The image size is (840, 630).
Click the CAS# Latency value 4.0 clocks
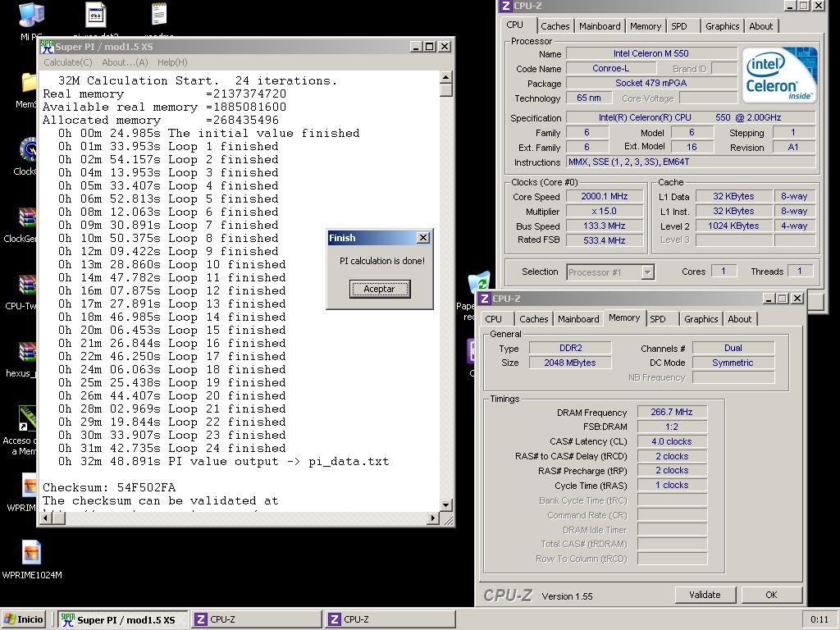[x=672, y=441]
